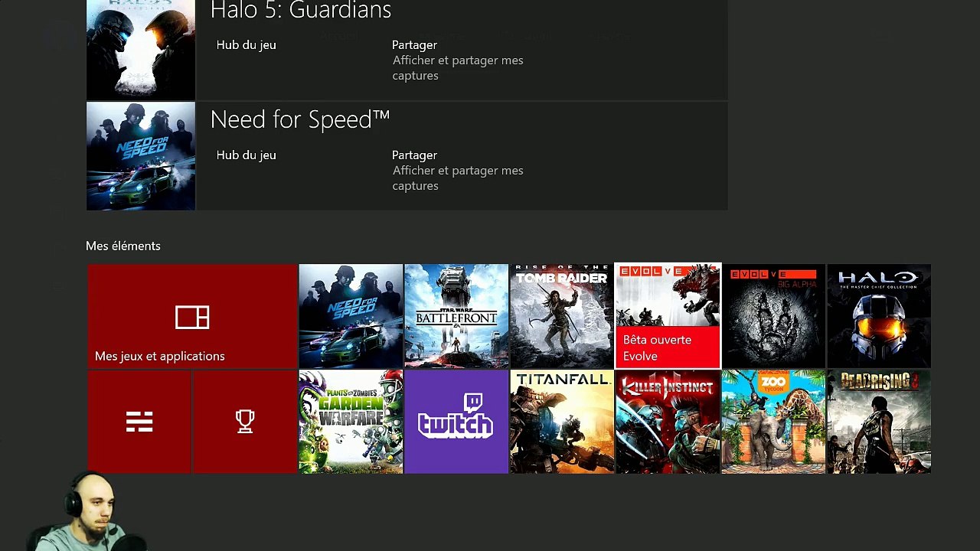
Task: Open Hub du jeu for Need for Speed
Action: 246,155
